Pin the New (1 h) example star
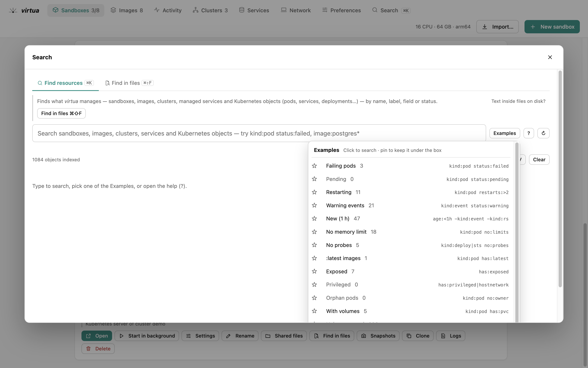This screenshot has height=368, width=588. pyautogui.click(x=314, y=219)
